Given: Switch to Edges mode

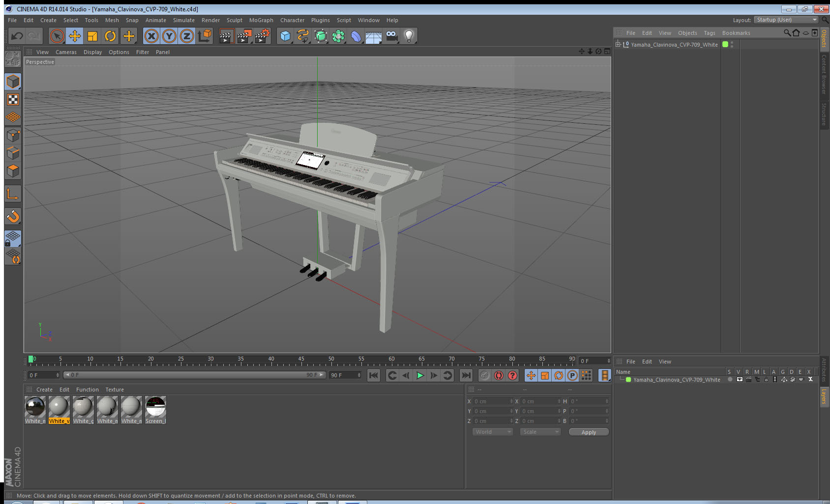Looking at the screenshot, I should (13, 153).
